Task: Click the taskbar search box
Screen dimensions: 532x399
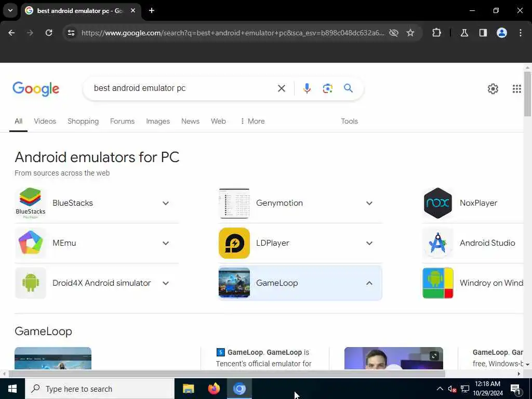Action: [100, 389]
